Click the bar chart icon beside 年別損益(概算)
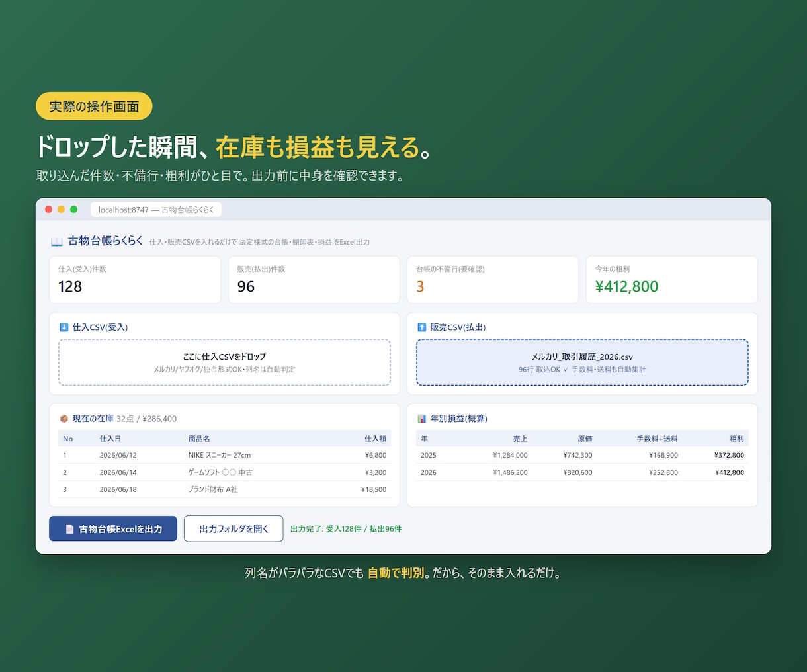 point(422,419)
